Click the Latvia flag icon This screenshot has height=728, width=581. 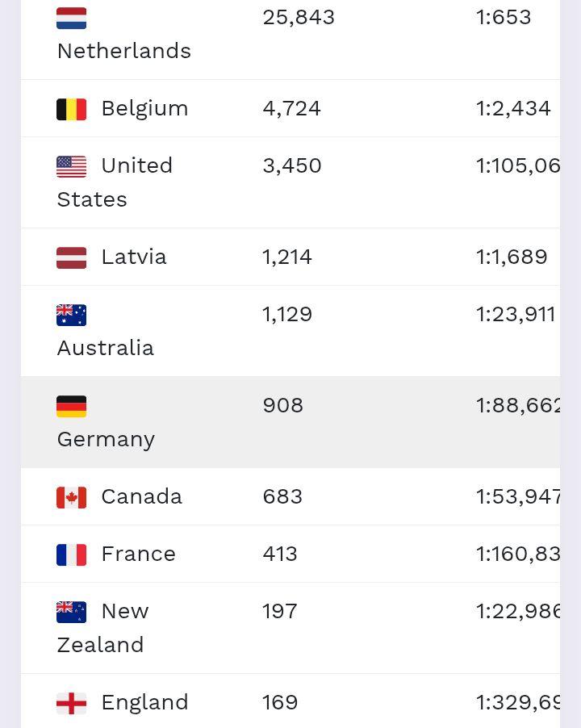(x=72, y=257)
